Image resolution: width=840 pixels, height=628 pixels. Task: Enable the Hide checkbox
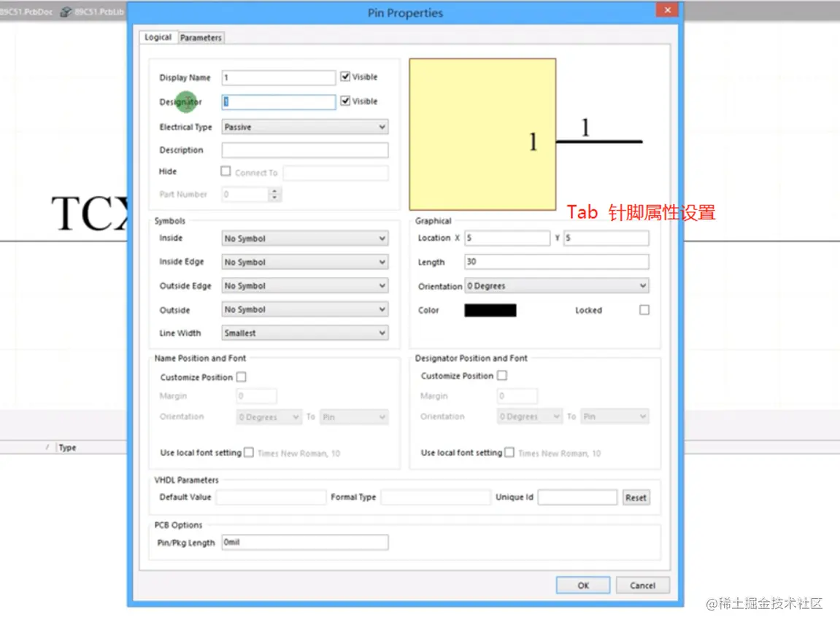[226, 171]
